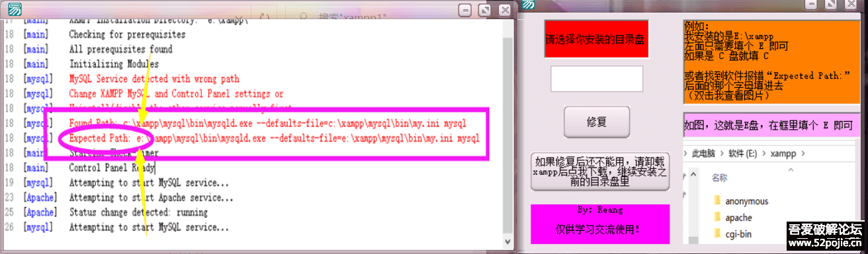Click 此电脑 in the breadcrumb path

[x=704, y=153]
